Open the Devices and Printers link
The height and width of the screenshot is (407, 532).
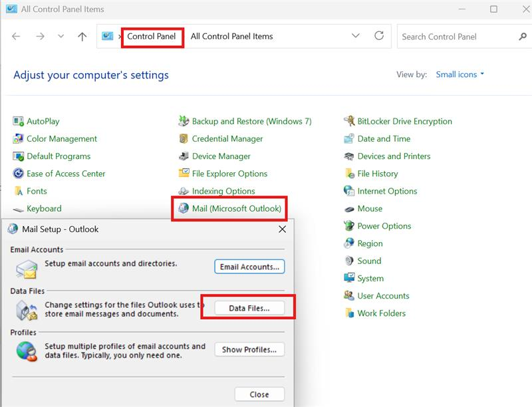tap(394, 156)
